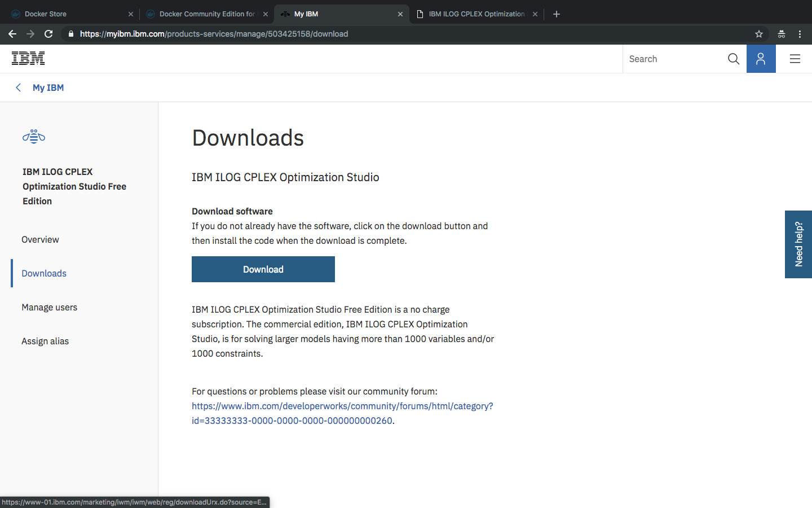Click the bee product icon in sidebar

pos(34,136)
